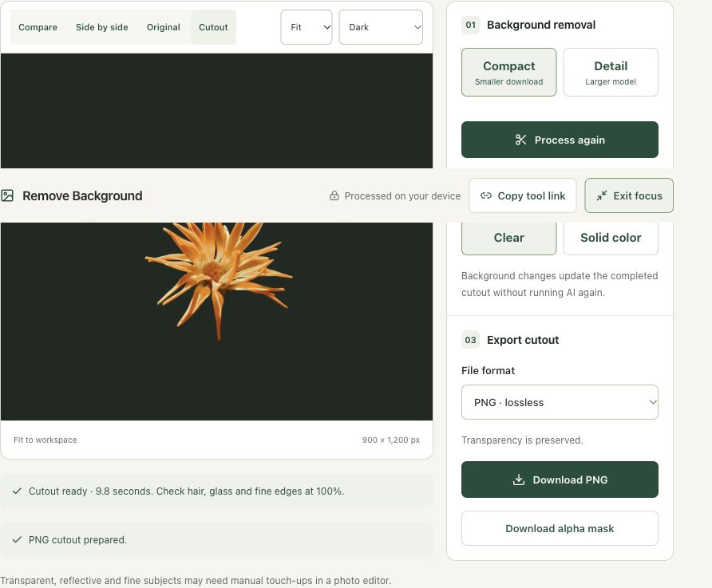Click Copy tool link button
The image size is (712, 588).
(x=523, y=195)
